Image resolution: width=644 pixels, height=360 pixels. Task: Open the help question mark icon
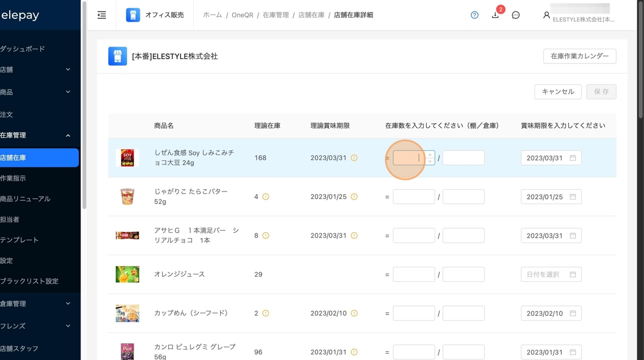click(x=474, y=15)
